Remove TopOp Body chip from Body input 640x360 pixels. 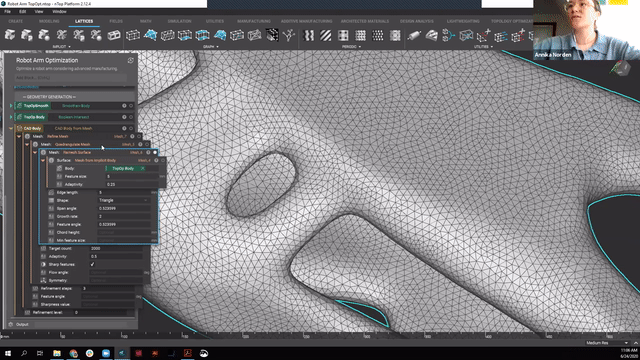click(x=143, y=168)
